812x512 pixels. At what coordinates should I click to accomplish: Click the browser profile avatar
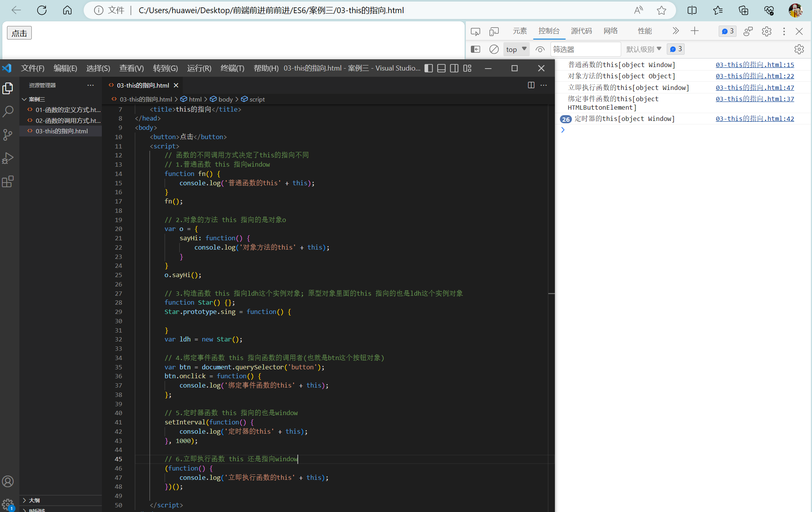point(796,10)
